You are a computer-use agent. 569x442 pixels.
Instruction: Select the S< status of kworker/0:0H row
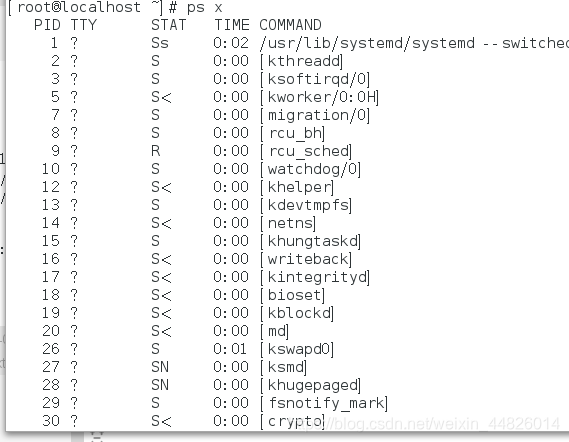point(161,97)
